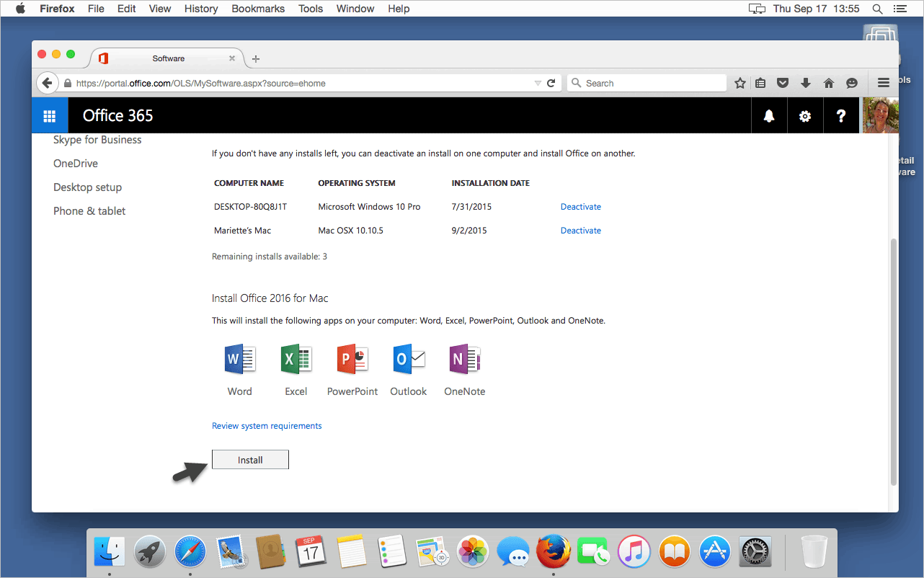Viewport: 924px width, 578px height.
Task: Open Launchpad from the Dock
Action: point(150,552)
